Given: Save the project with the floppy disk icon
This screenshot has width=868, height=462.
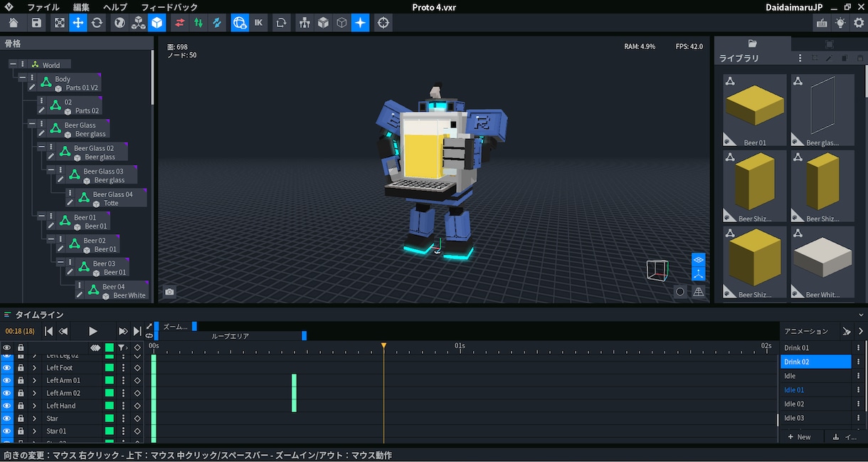Looking at the screenshot, I should pyautogui.click(x=36, y=23).
